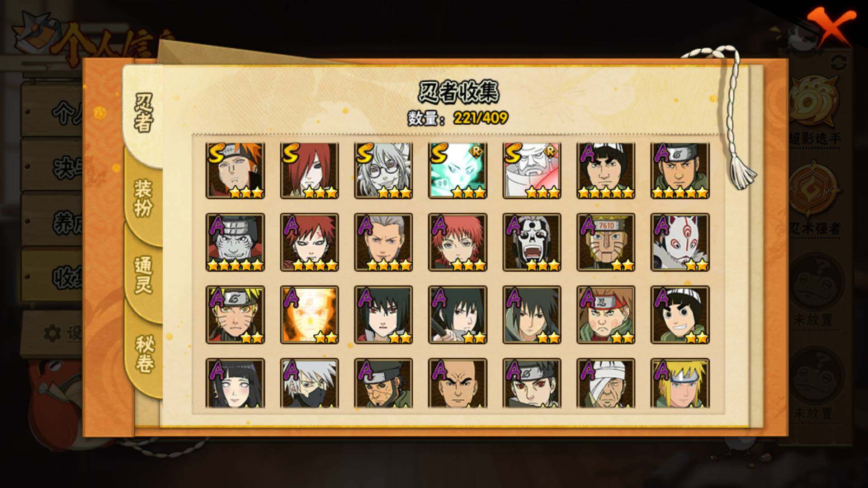Choose the five-star Might Guy portrait

point(606,171)
